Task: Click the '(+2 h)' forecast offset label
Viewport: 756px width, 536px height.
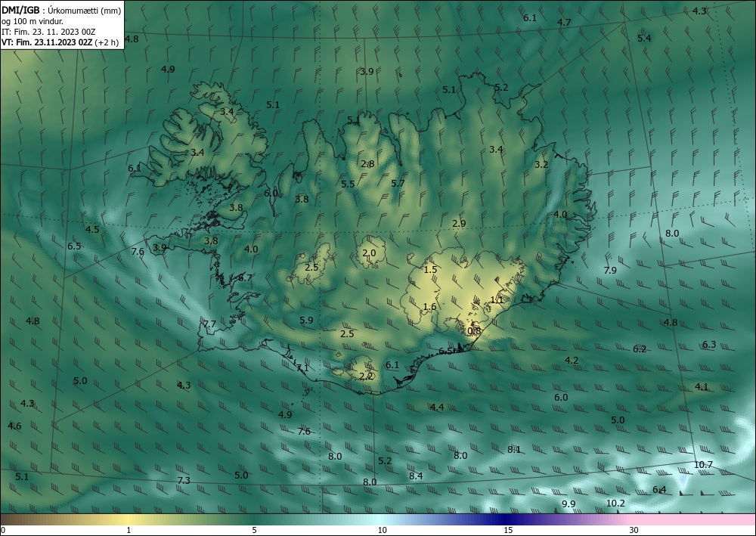Action: [x=107, y=42]
